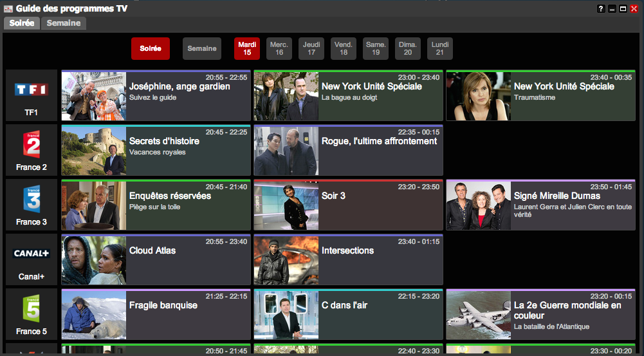Select the Soirée tab

[x=22, y=23]
